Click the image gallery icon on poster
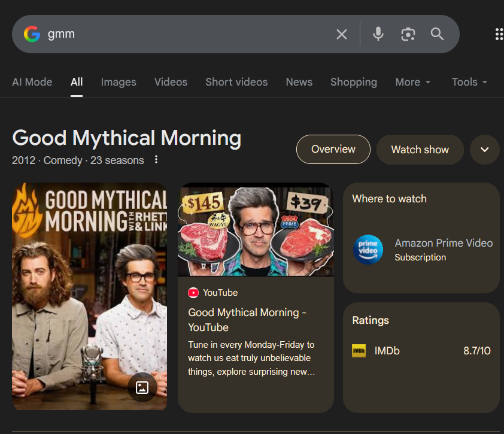This screenshot has width=504, height=434. coord(142,387)
